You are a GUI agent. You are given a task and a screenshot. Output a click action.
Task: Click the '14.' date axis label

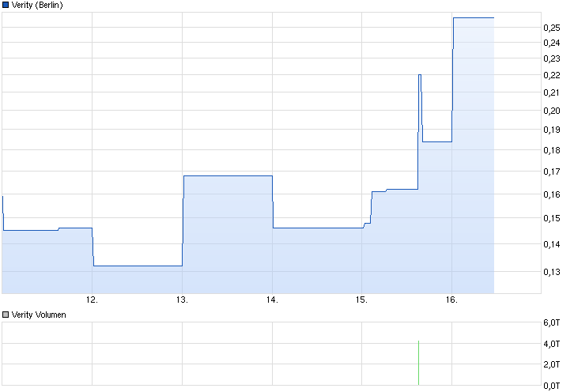coord(272,300)
